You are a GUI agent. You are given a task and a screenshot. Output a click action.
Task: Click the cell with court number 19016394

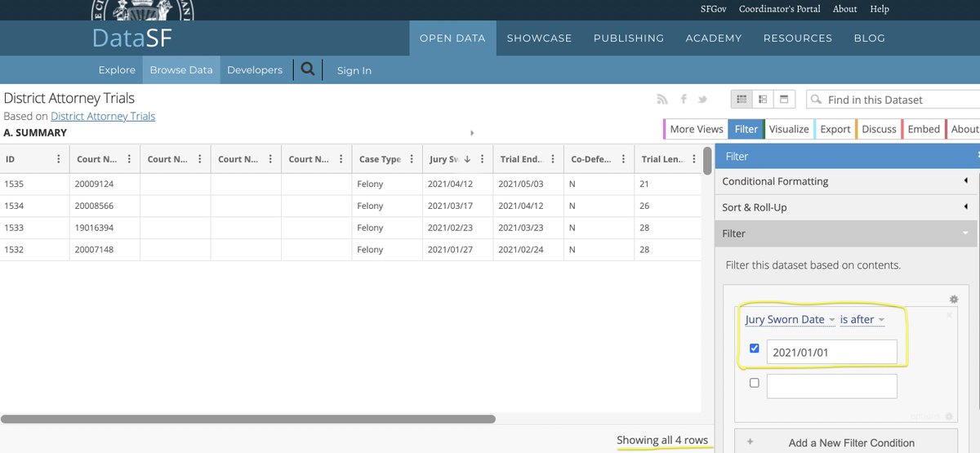tap(105, 228)
